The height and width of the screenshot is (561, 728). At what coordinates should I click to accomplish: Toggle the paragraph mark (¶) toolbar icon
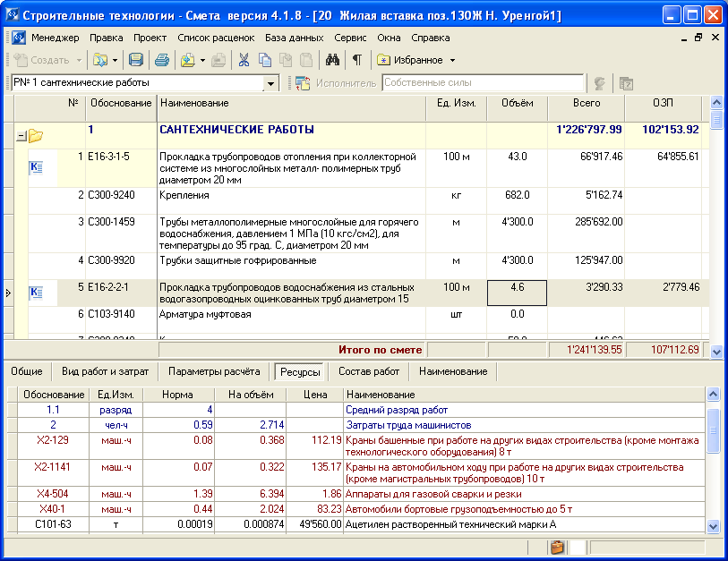point(357,60)
